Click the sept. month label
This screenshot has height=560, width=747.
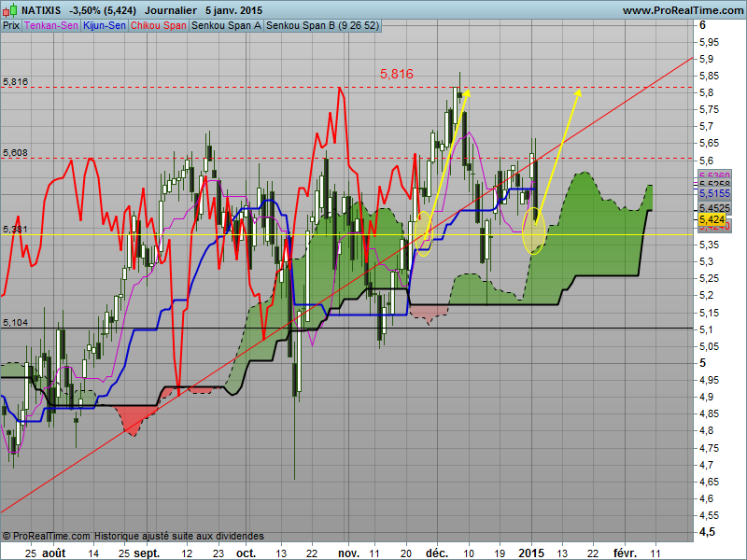click(147, 553)
